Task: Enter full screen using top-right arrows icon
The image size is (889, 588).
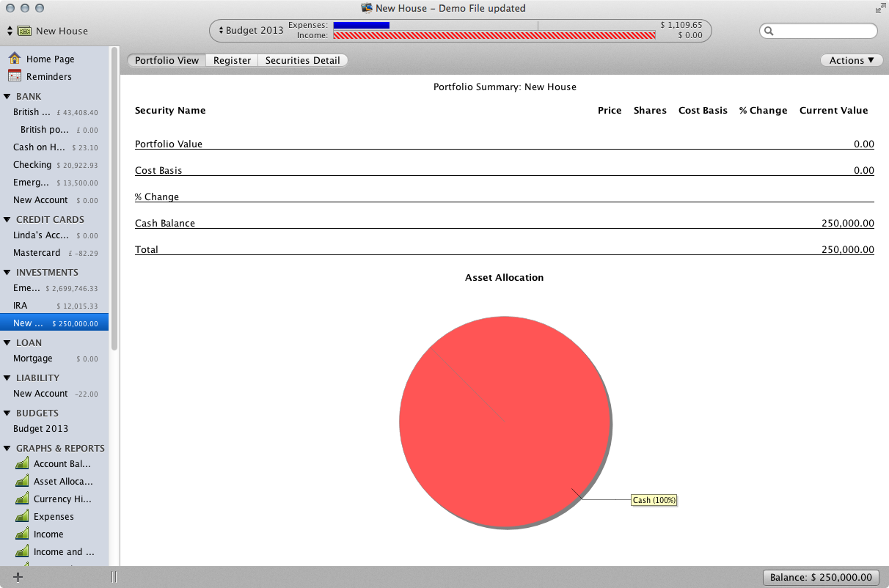Action: [x=880, y=9]
